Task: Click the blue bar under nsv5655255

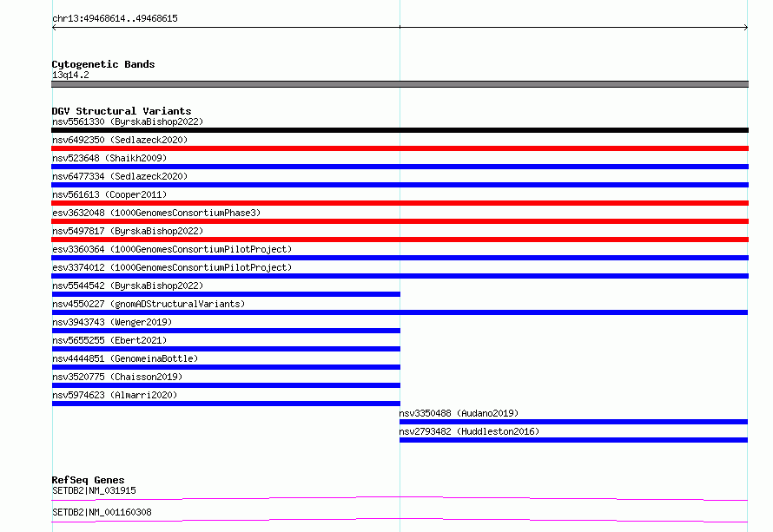Action: 226,349
